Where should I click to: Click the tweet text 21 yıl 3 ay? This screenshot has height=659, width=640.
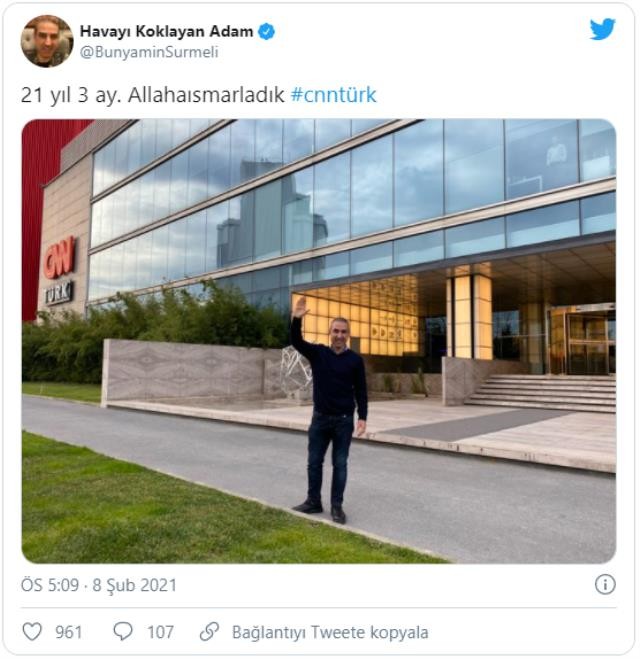(x=71, y=95)
